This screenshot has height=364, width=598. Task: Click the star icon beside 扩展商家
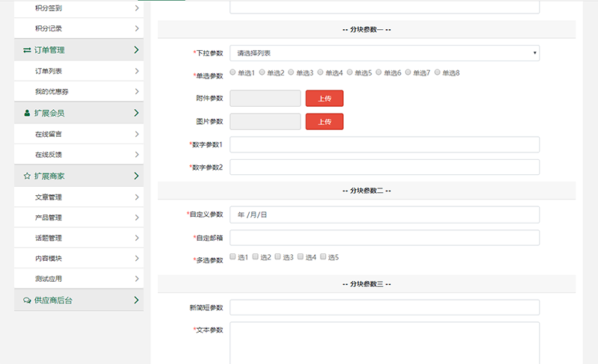[27, 176]
